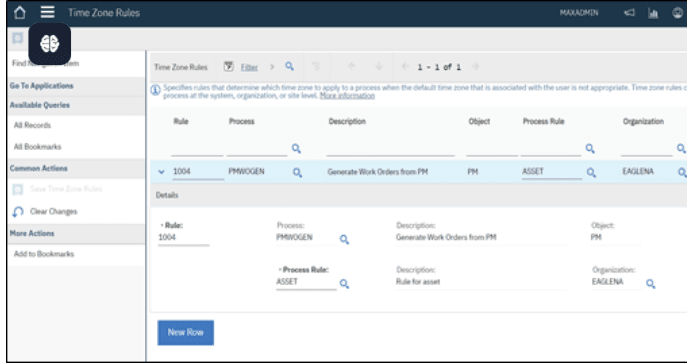This screenshot has width=687, height=363.
Task: Click MAXADMIN username in header
Action: click(579, 13)
